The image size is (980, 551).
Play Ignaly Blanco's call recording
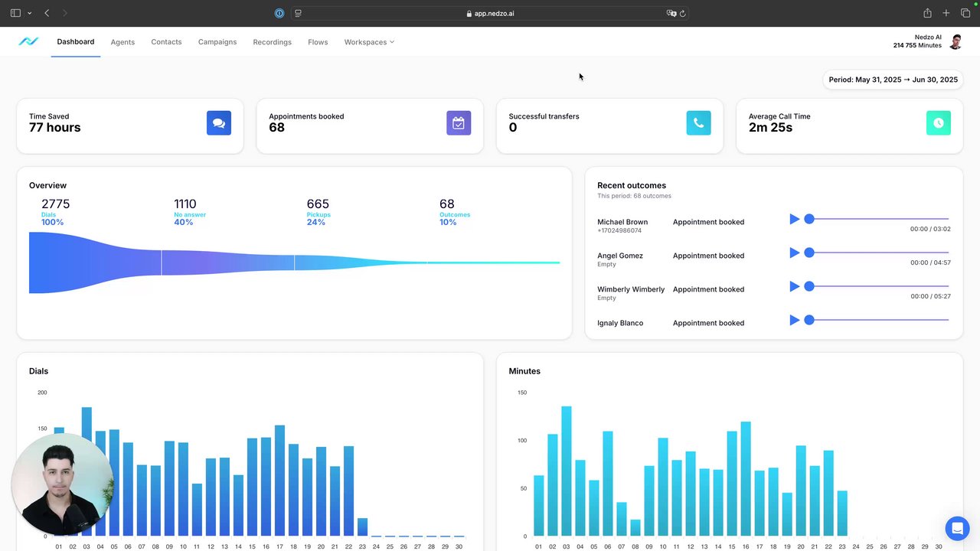(x=794, y=320)
